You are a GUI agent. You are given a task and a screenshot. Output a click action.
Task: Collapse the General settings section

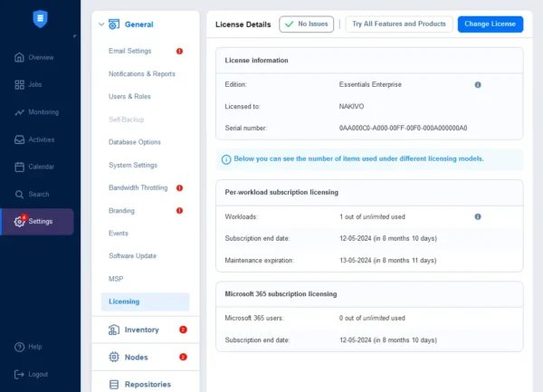100,24
